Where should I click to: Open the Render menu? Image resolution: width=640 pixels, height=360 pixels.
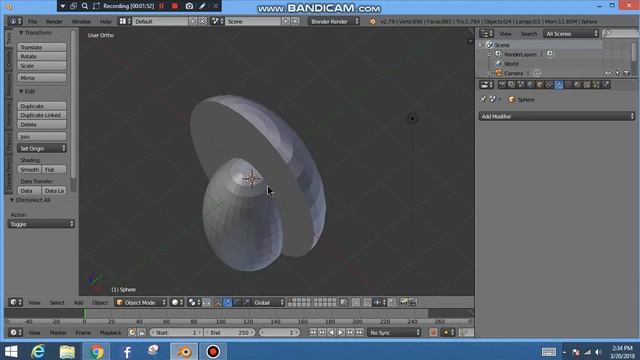54,21
